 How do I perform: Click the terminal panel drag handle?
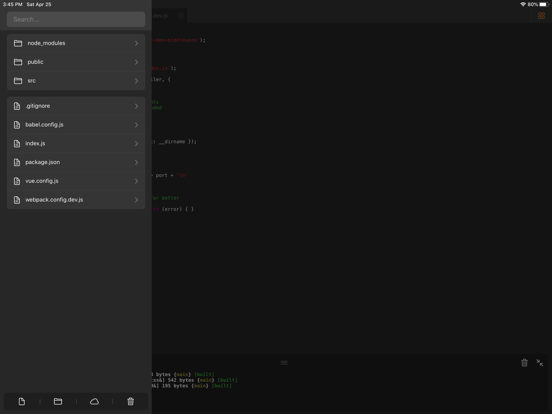(284, 363)
